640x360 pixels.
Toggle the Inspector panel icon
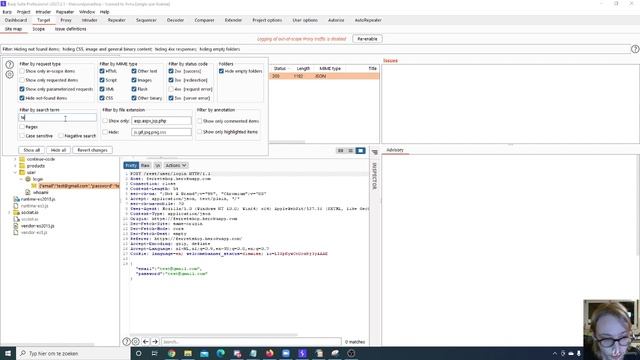(375, 152)
